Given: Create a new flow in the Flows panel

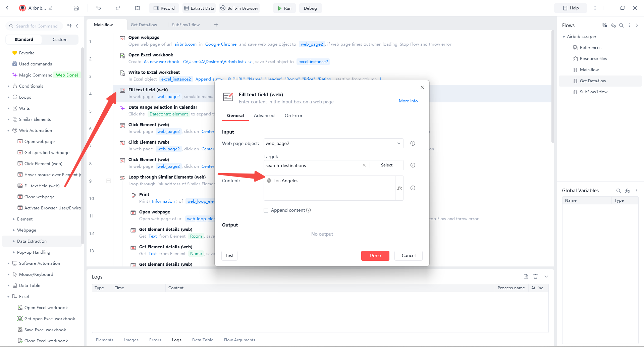Looking at the screenshot, I should (605, 25).
